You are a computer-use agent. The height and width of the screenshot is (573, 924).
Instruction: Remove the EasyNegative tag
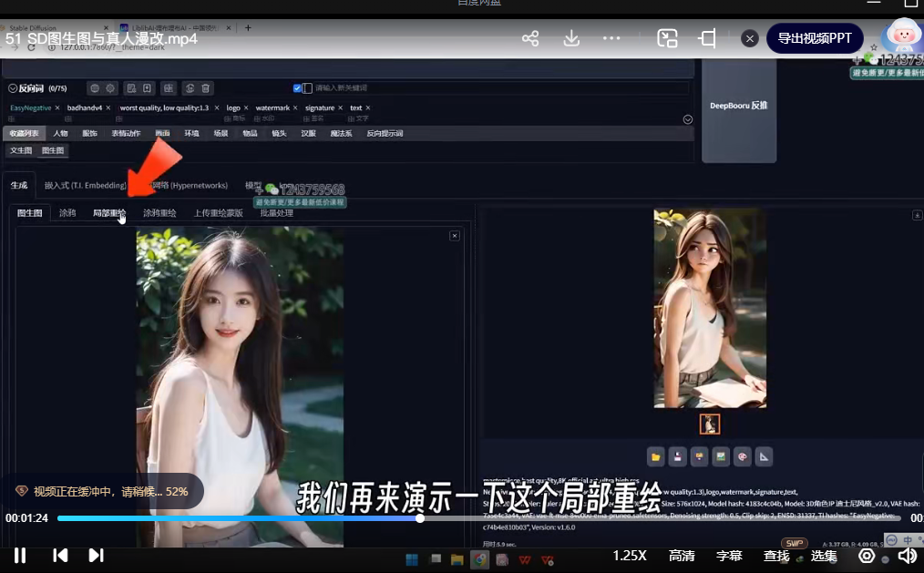tap(57, 107)
